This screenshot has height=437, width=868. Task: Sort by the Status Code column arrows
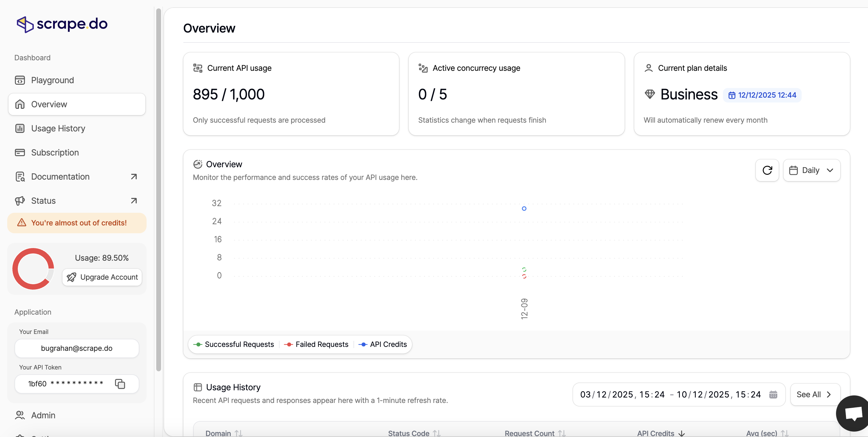pyautogui.click(x=437, y=433)
